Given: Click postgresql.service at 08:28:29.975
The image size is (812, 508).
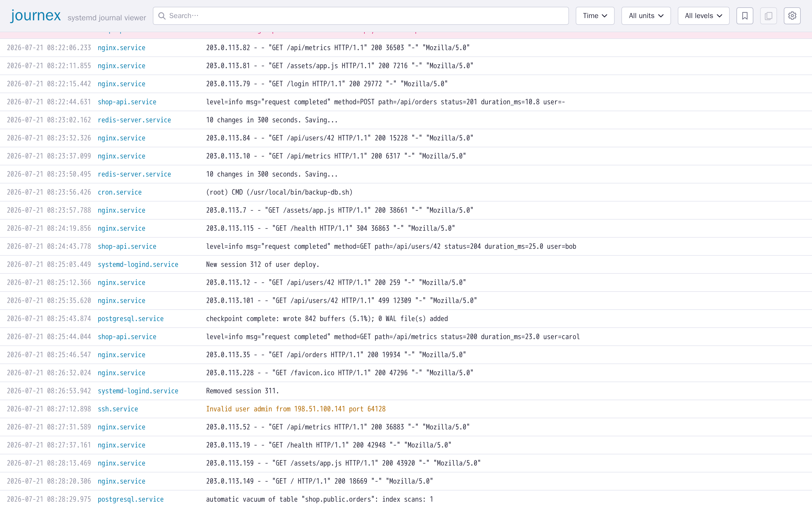Looking at the screenshot, I should tap(131, 499).
